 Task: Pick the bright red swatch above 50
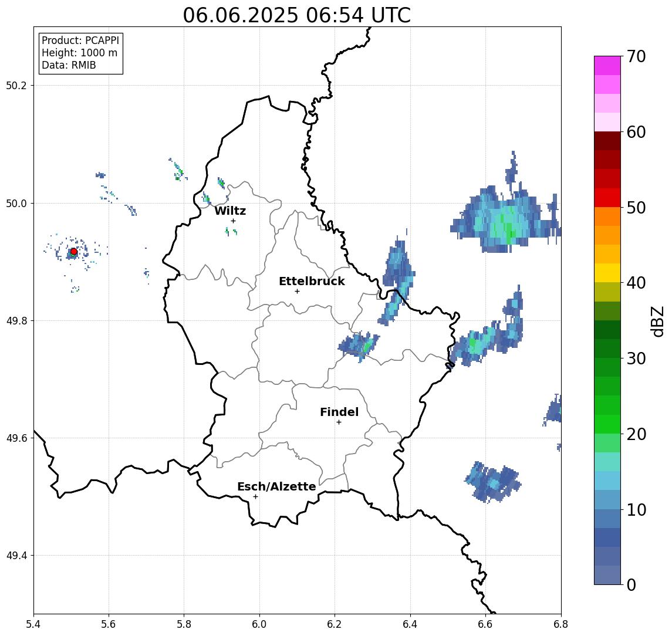click(x=607, y=198)
